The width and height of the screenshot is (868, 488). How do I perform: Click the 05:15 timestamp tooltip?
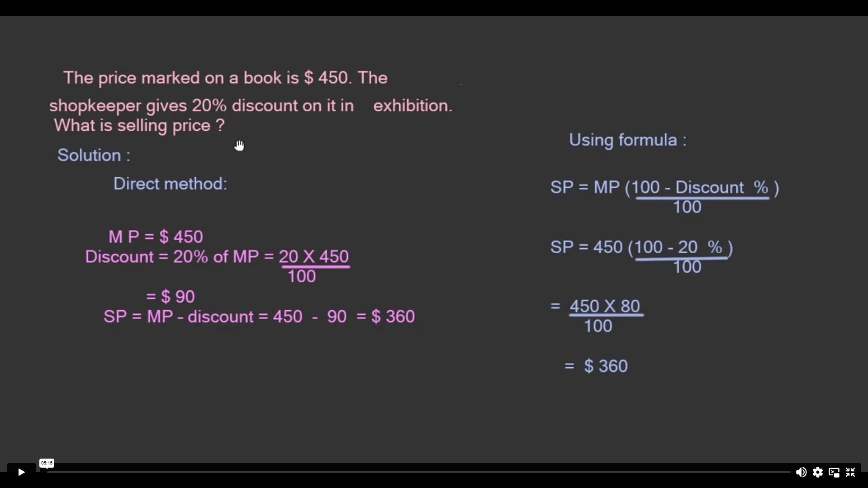tap(47, 463)
